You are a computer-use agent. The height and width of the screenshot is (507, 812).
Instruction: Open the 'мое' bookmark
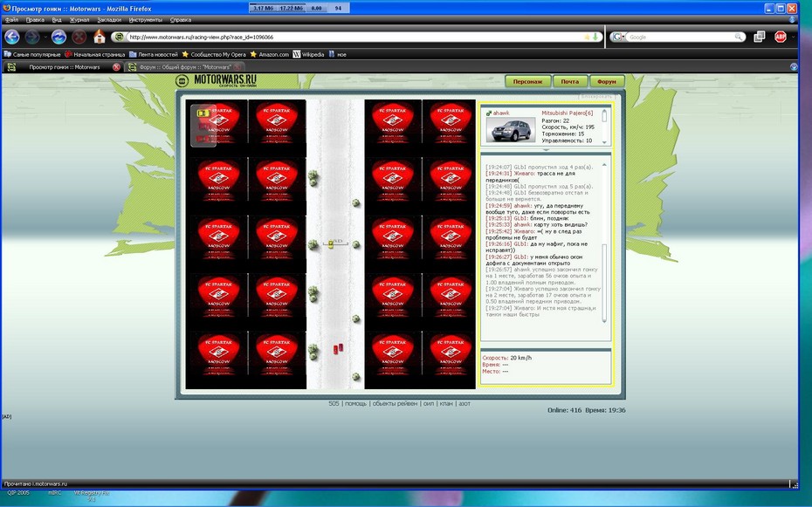tap(337, 54)
